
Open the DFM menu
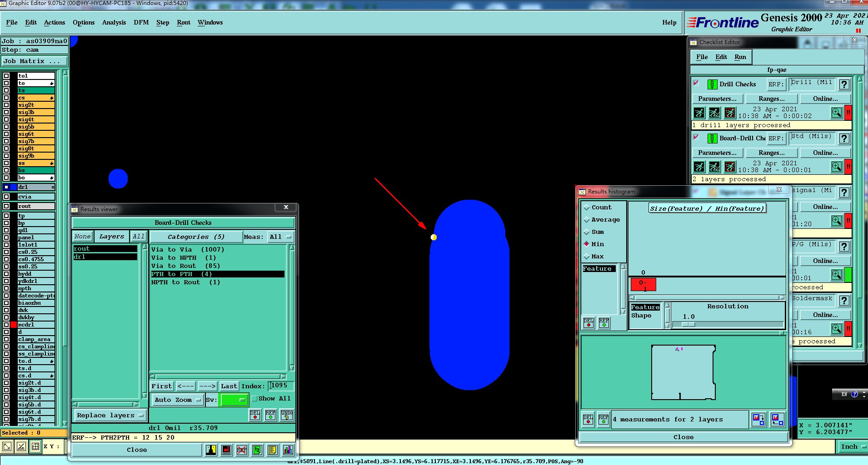click(x=141, y=22)
